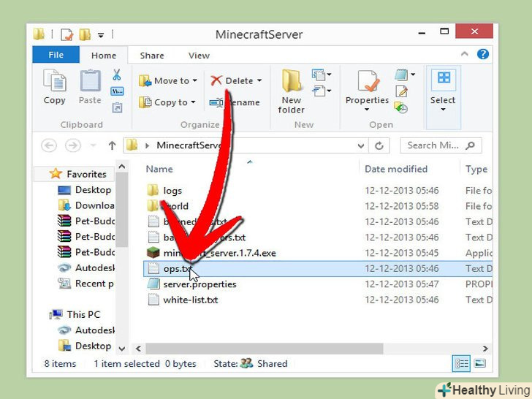Click the History clock icon
Image resolution: width=532 pixels, height=399 pixels.
tap(401, 107)
